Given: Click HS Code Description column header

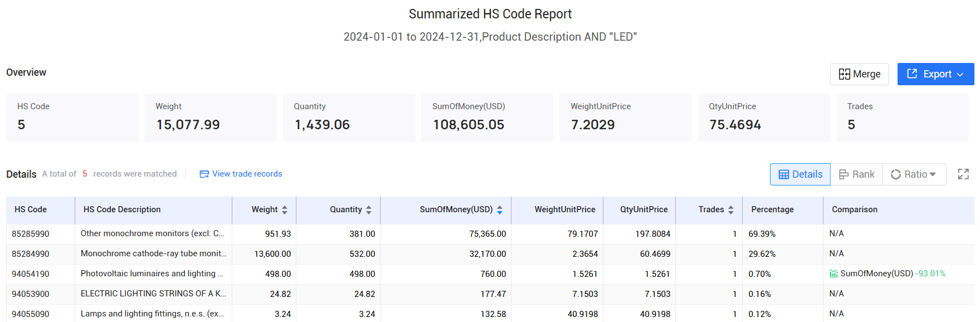Looking at the screenshot, I should 154,210.
